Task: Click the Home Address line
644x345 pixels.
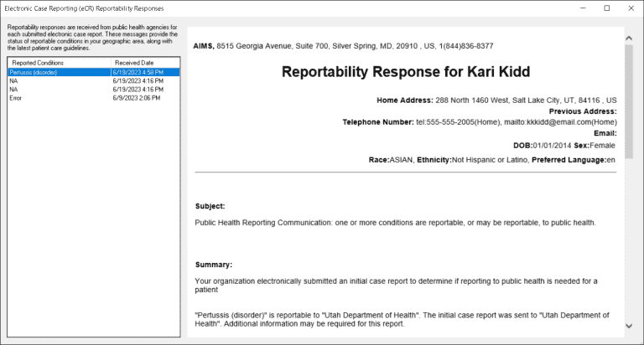Action: [496, 100]
